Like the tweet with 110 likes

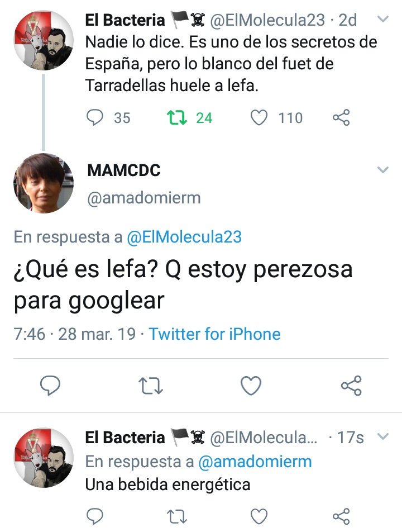(259, 118)
